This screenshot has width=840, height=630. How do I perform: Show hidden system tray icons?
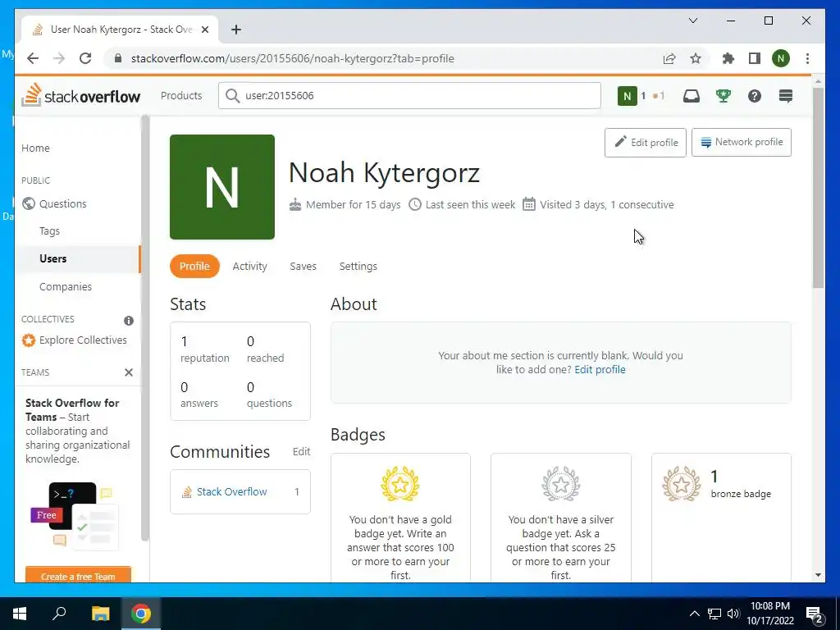point(694,614)
